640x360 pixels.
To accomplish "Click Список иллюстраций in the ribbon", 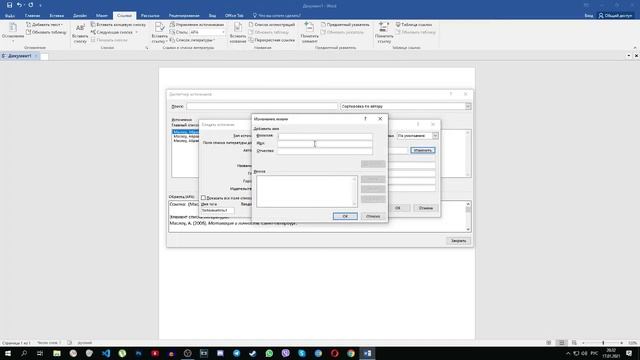I will point(272,24).
